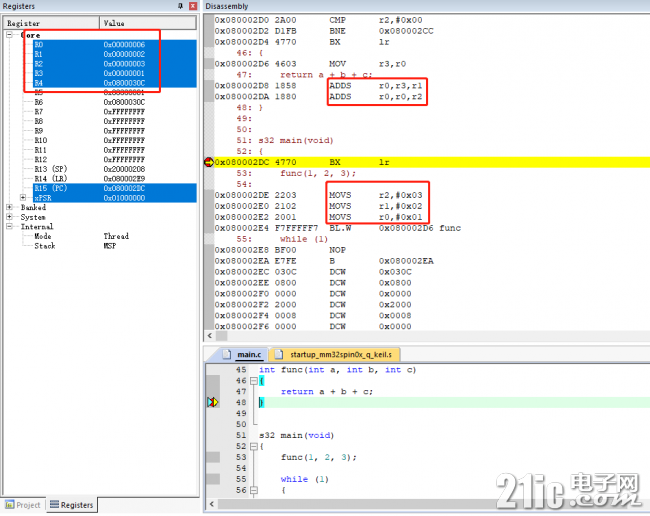Select the R6 register row
This screenshot has width=650, height=516.
(114, 102)
